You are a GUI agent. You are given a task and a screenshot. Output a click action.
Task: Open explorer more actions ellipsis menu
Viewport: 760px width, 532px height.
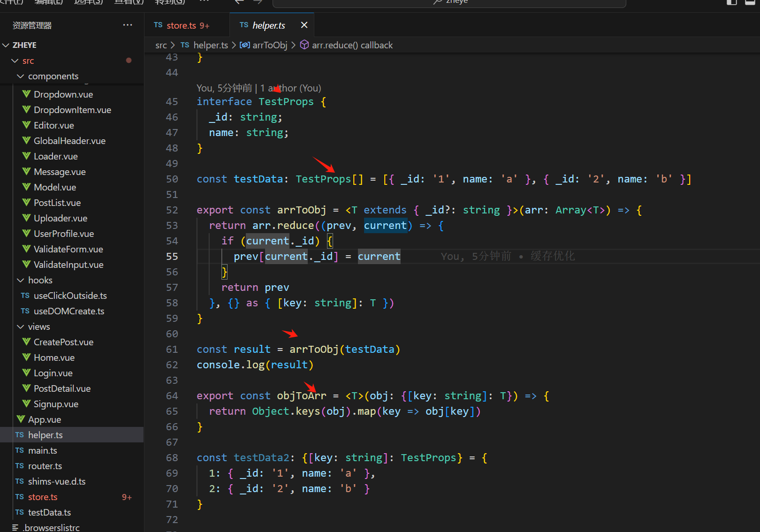point(128,25)
